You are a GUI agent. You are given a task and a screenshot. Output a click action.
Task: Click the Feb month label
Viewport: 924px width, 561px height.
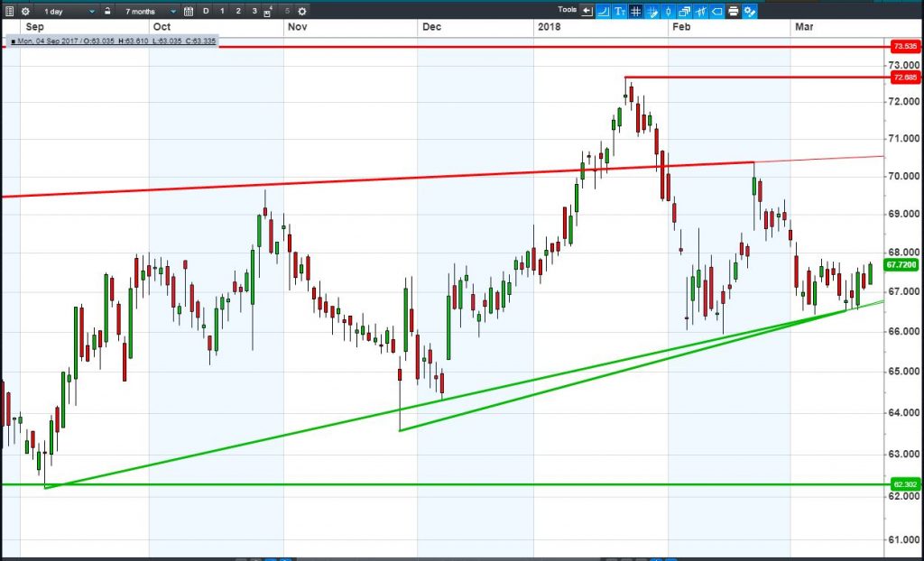click(x=681, y=27)
